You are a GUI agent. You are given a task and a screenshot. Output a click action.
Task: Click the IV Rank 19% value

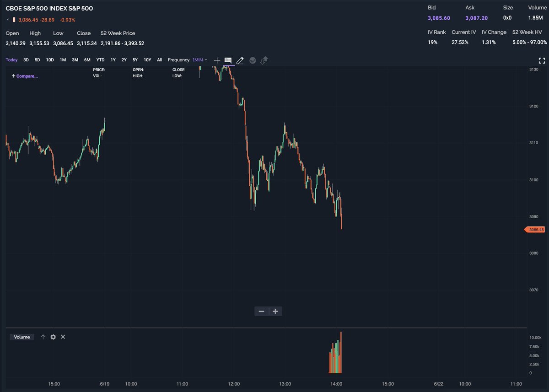pos(433,42)
